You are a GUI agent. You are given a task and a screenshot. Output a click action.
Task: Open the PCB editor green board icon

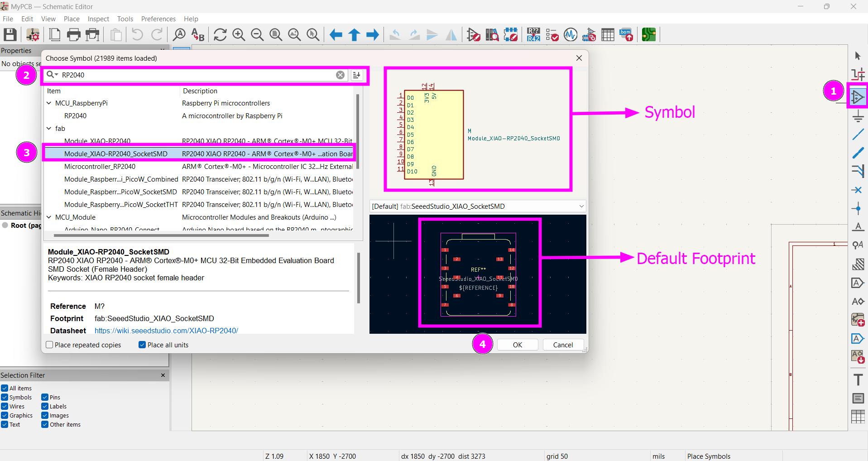tap(649, 35)
